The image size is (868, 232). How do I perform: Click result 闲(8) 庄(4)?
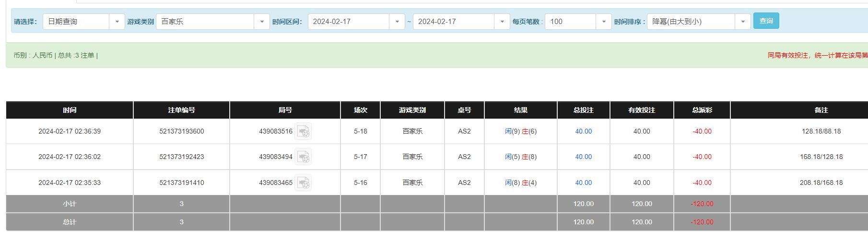click(521, 183)
